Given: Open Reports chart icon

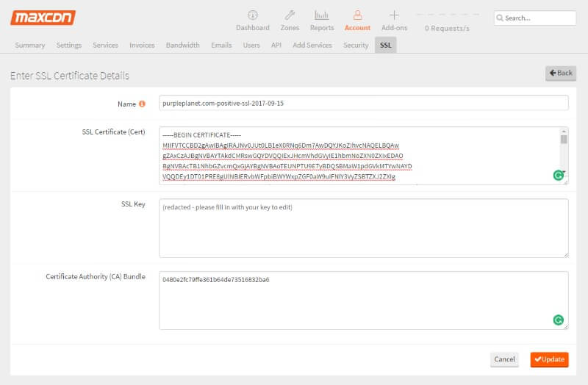Looking at the screenshot, I should pos(322,15).
